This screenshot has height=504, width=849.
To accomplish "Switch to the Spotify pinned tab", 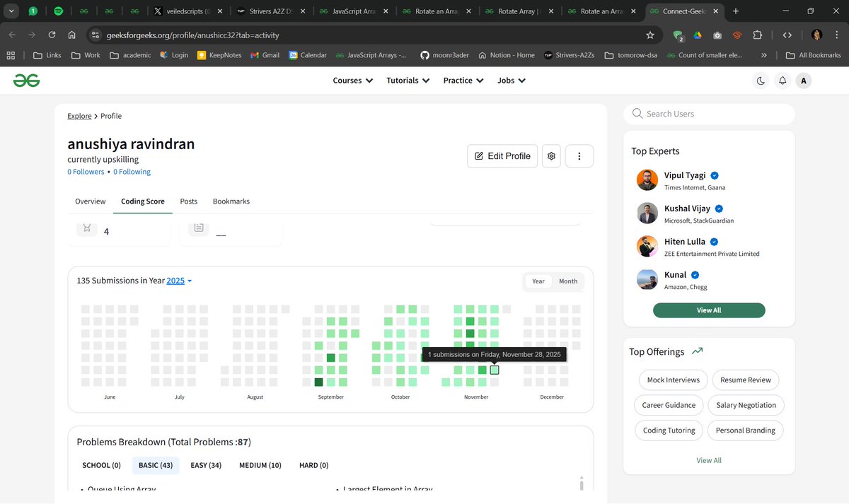I will [x=58, y=11].
